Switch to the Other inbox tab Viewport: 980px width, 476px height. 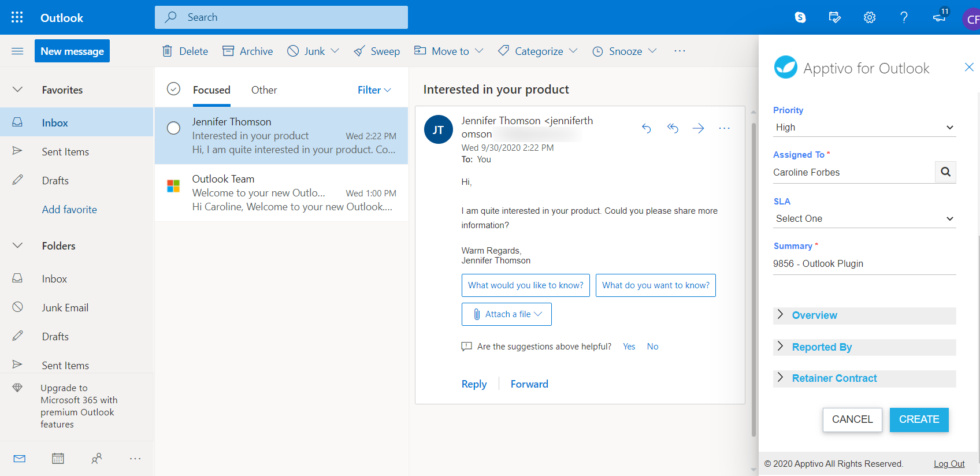point(263,90)
